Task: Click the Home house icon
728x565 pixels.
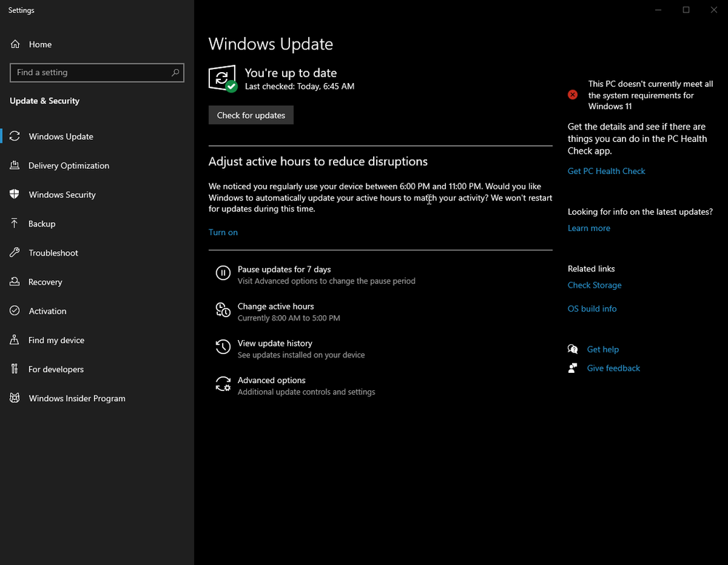Action: [x=15, y=44]
